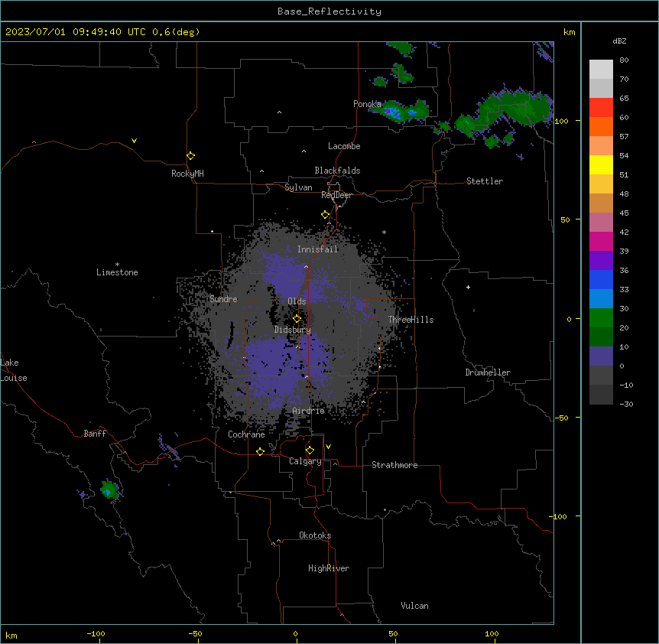Click the yellow 51 dBZ legend swatch
This screenshot has width=659, height=644.
[x=601, y=164]
